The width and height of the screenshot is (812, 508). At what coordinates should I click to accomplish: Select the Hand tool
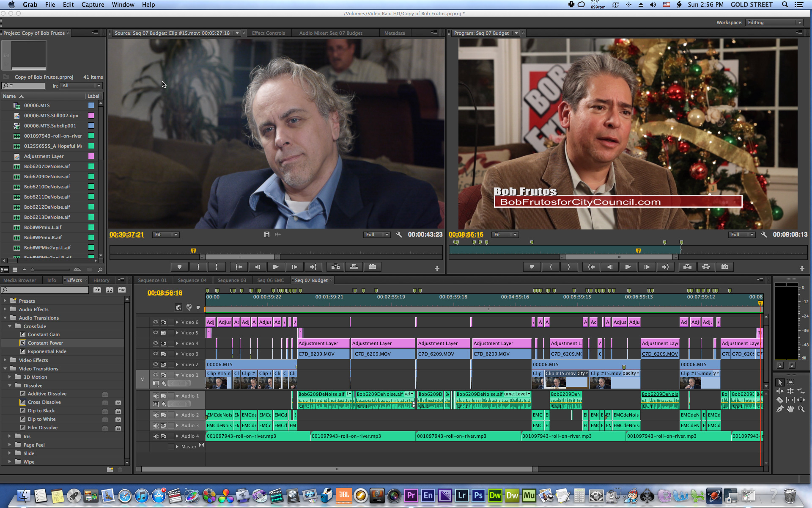790,409
